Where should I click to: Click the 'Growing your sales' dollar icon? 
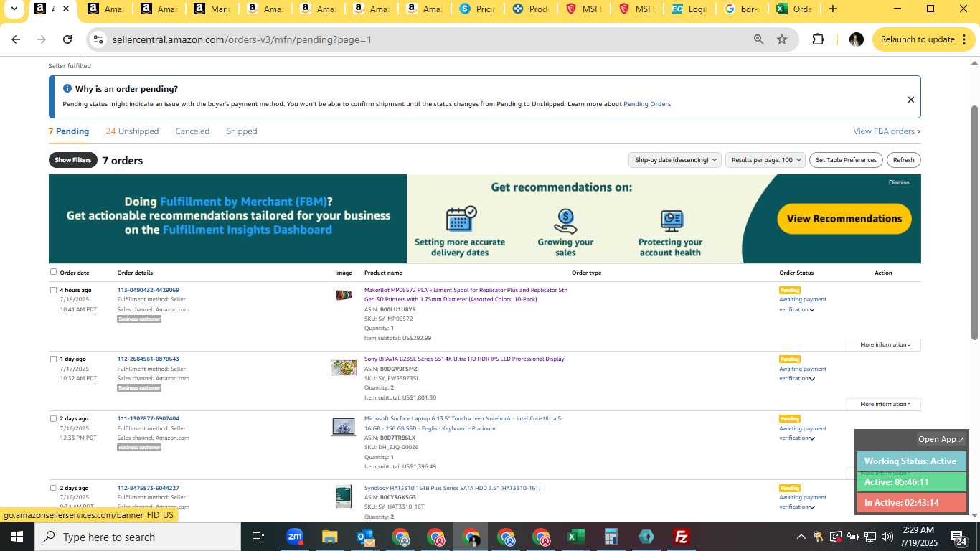tap(565, 221)
